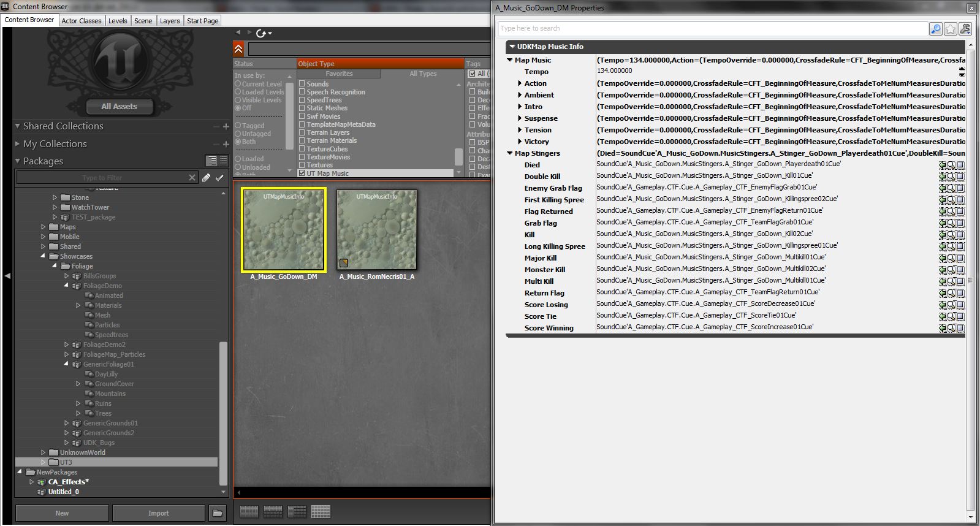Open the Levels tab

coord(118,20)
